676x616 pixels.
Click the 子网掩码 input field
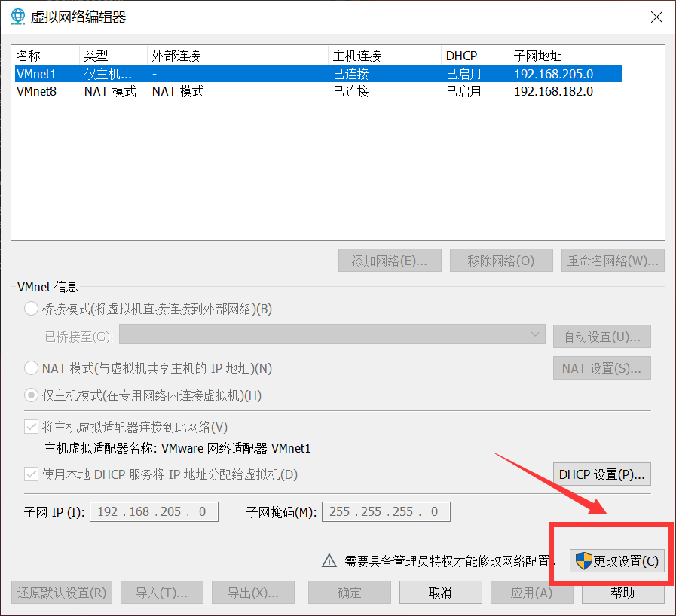click(x=386, y=511)
